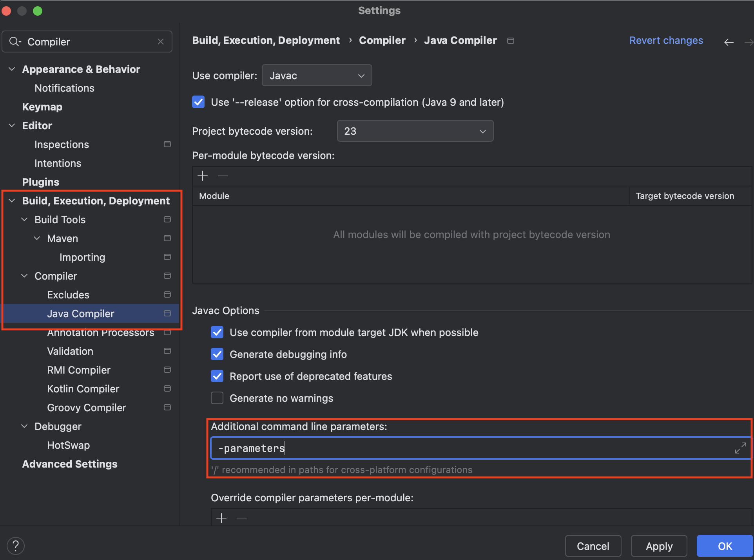Viewport: 754px width, 560px height.
Task: Click the Apply button
Action: coord(659,546)
